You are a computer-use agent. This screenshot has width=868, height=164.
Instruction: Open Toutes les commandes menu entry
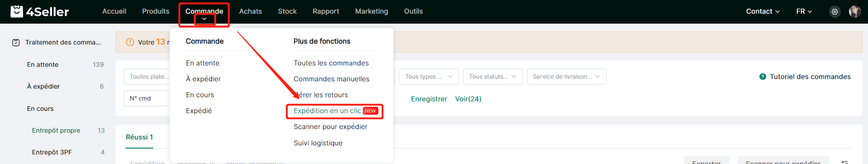tap(331, 63)
